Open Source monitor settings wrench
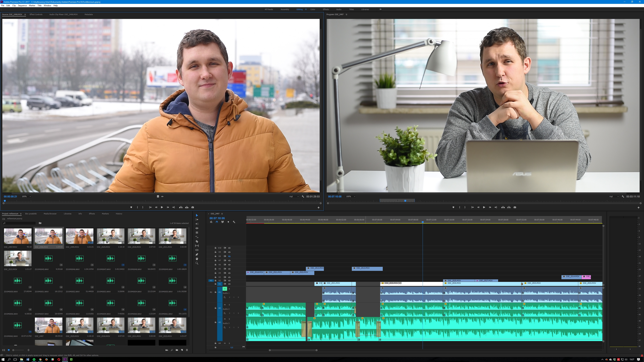Screen dimensions: 644x362 303,196
